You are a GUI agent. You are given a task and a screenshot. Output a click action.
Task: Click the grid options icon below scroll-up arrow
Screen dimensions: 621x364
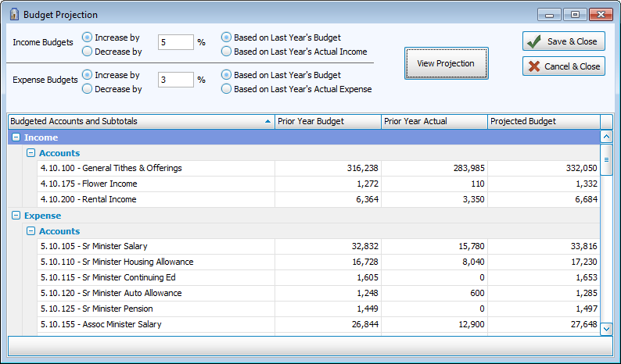tap(606, 159)
